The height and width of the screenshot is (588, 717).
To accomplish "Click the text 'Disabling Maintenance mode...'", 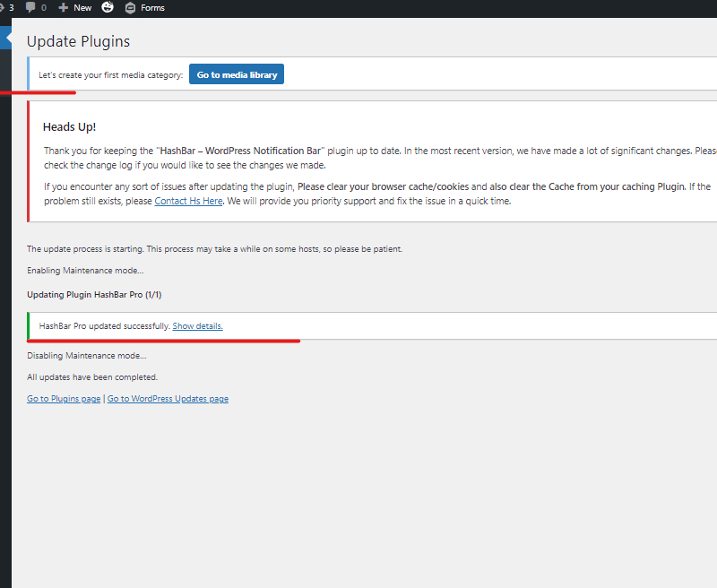I will click(x=86, y=356).
